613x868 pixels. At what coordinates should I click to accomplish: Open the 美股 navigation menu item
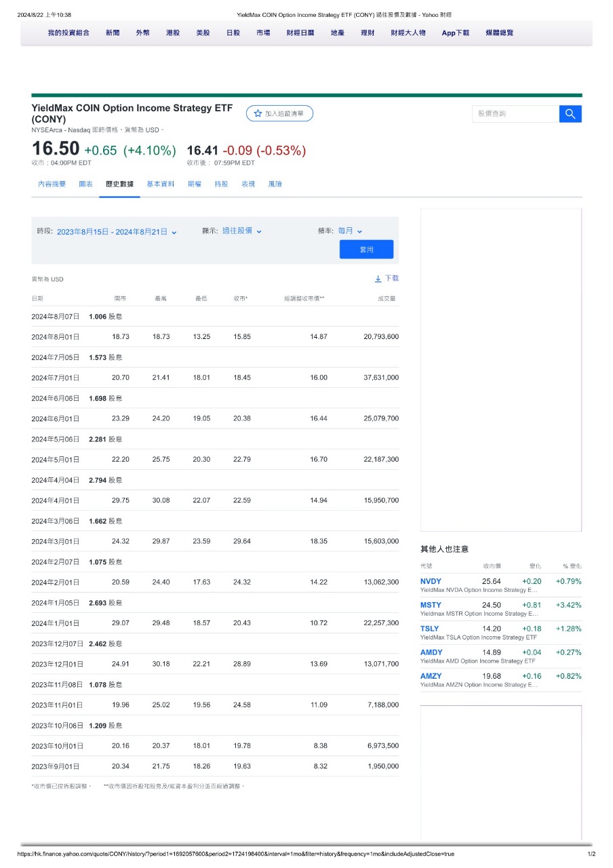[x=203, y=33]
